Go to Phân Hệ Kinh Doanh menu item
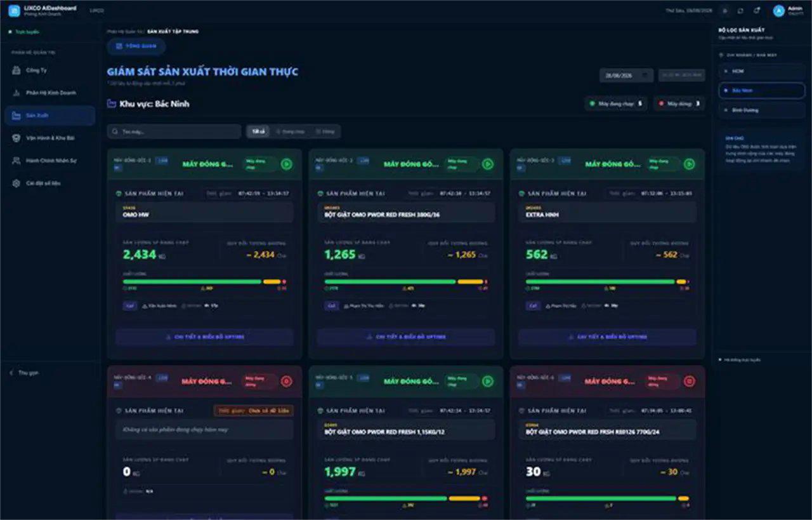Viewport: 812px width, 520px height. (x=49, y=93)
